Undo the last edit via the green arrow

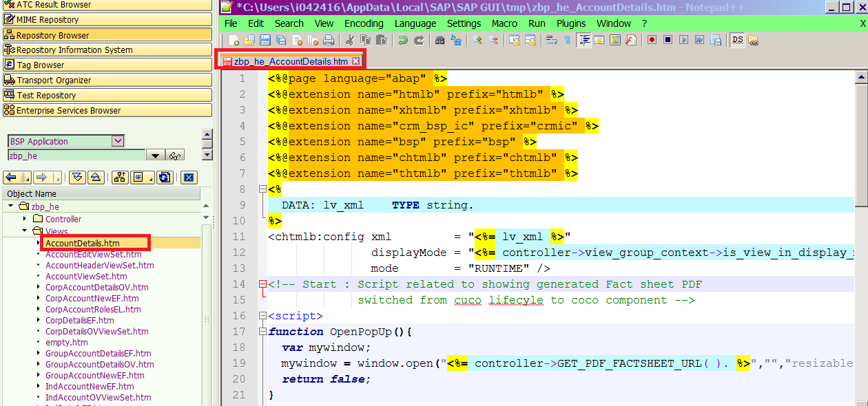403,40
